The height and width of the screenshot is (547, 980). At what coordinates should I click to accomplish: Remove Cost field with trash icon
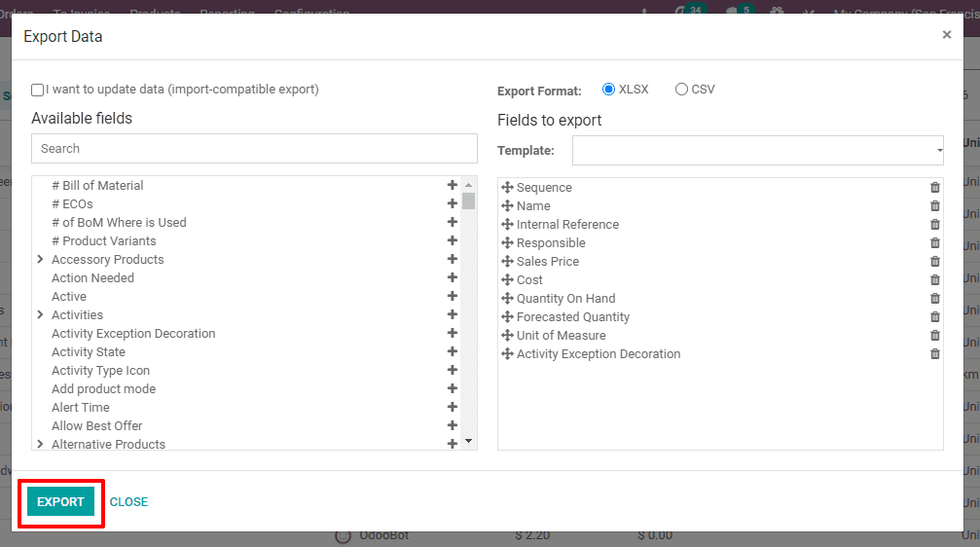click(x=935, y=279)
